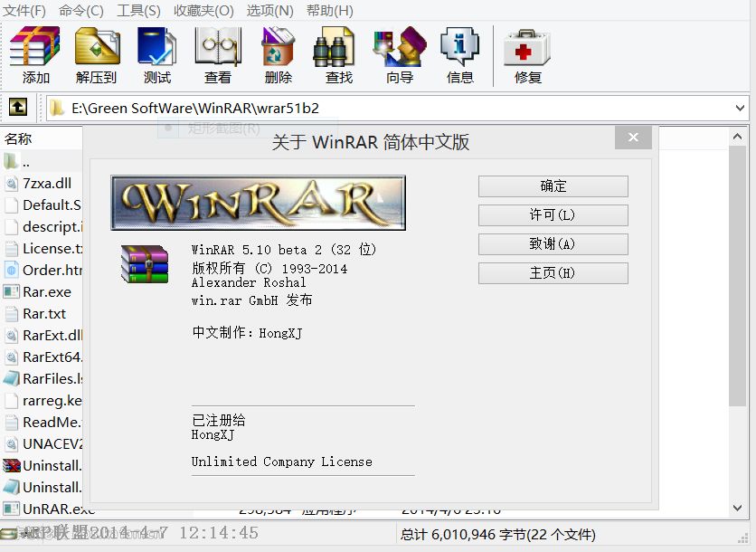Click the parent folder '..' icon
The height and width of the screenshot is (552, 756).
point(12,161)
